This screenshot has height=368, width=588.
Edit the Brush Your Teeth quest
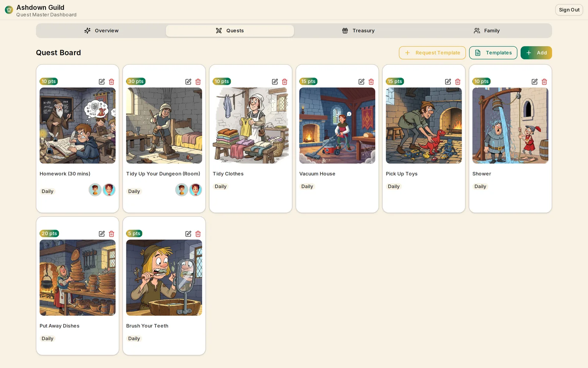pyautogui.click(x=188, y=234)
